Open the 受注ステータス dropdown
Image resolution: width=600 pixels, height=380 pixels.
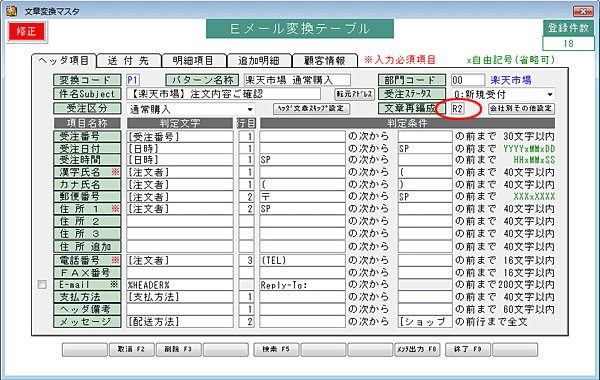click(x=550, y=94)
